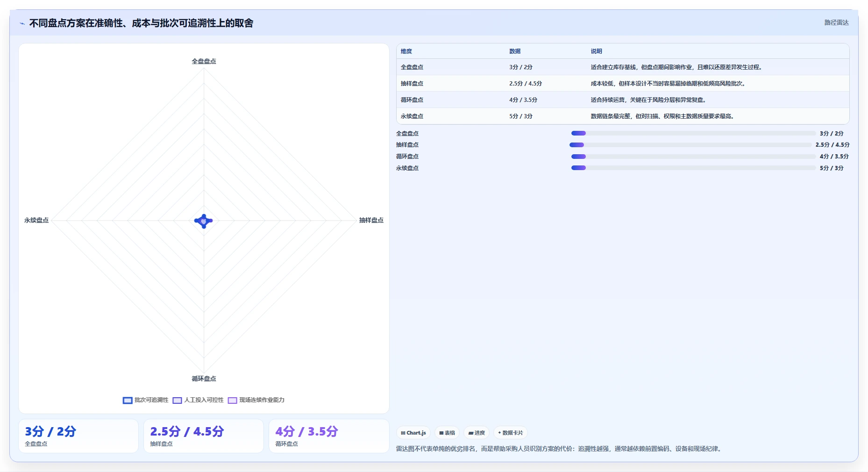Click description starting 适合建立库存基线

677,67
